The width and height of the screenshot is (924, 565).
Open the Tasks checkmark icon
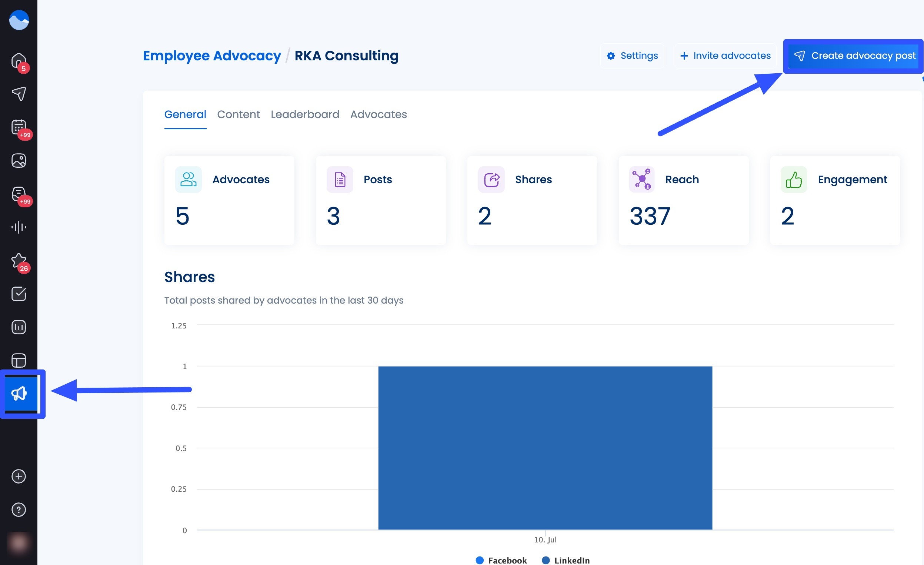(18, 293)
